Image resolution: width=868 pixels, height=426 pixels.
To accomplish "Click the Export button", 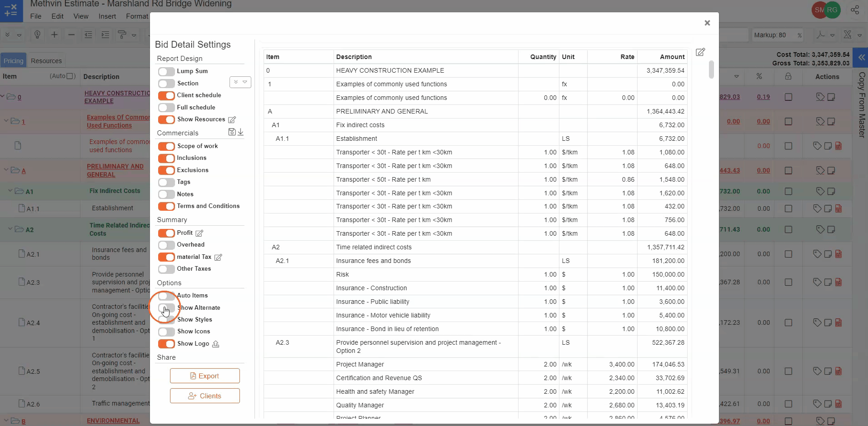I will pos(205,376).
